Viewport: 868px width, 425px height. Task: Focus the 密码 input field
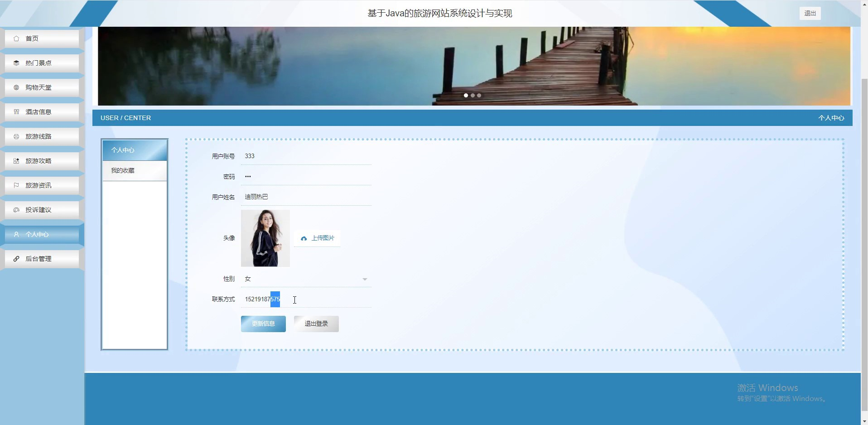(306, 177)
